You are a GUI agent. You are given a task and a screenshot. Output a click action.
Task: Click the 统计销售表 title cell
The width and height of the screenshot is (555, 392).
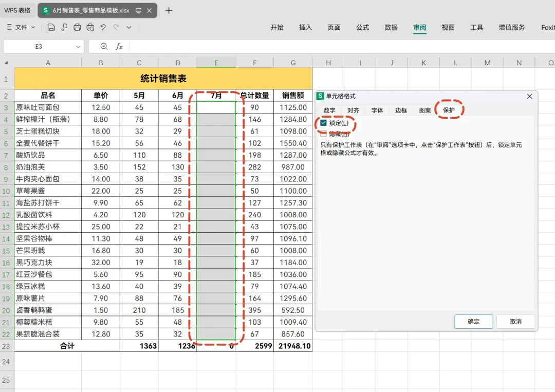[x=163, y=78]
